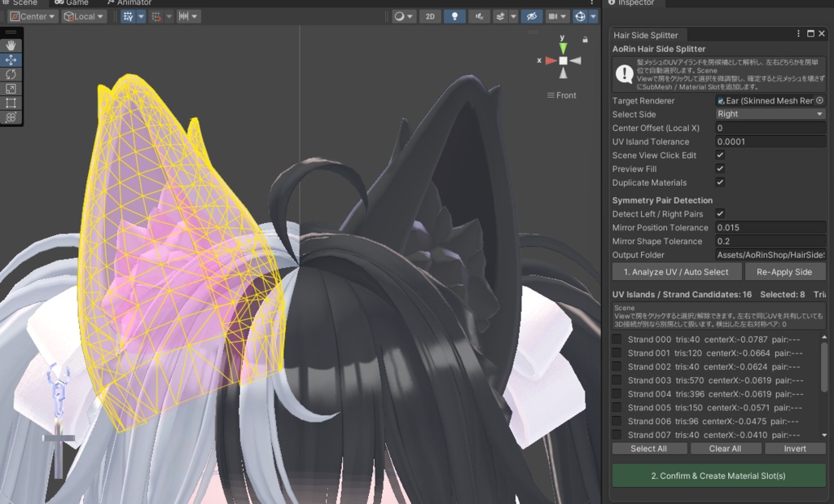The width and height of the screenshot is (834, 504).
Task: Toggle 2D view mode
Action: 430,16
